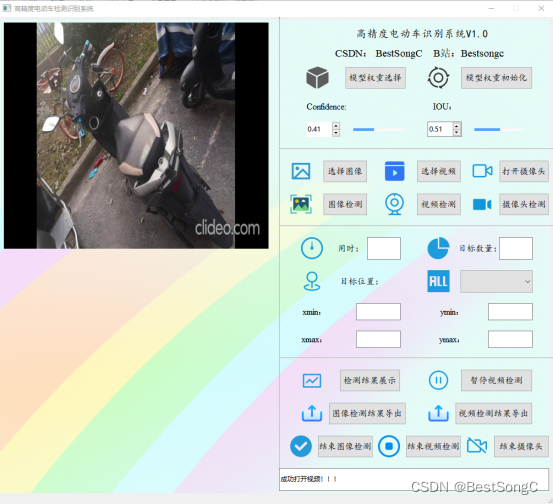
Task: Click the open camera outline icon
Action: [482, 171]
